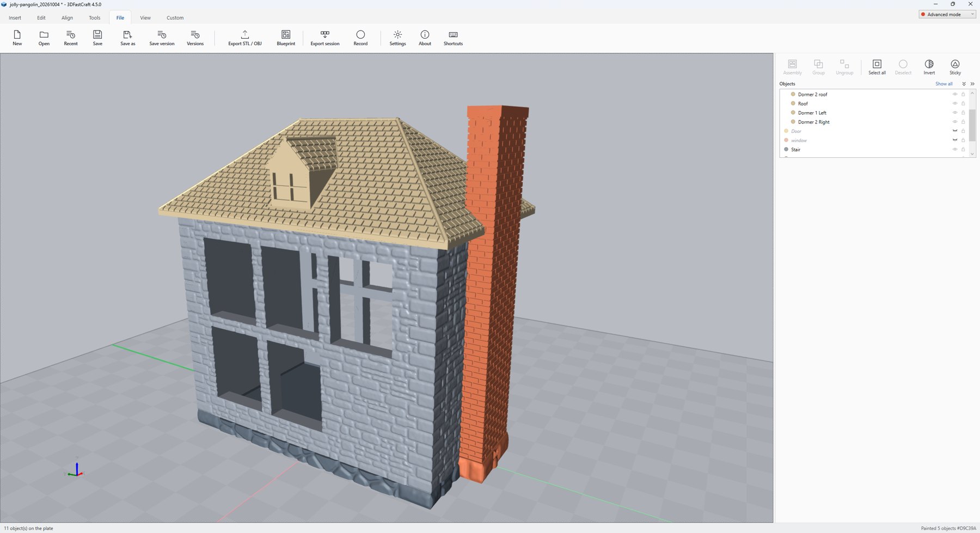The image size is (980, 533).
Task: Hide the Dormer 2 roof object
Action: tap(954, 94)
